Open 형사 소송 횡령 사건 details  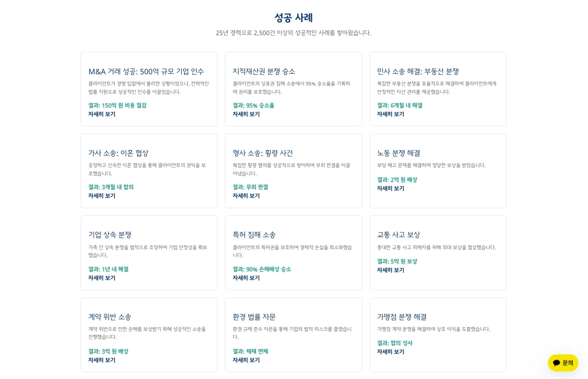[x=246, y=196]
